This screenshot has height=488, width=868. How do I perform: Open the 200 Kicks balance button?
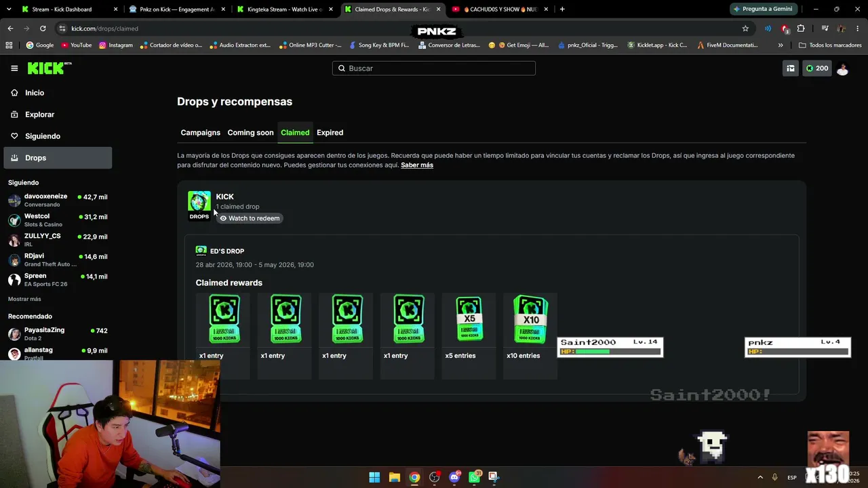(x=816, y=68)
